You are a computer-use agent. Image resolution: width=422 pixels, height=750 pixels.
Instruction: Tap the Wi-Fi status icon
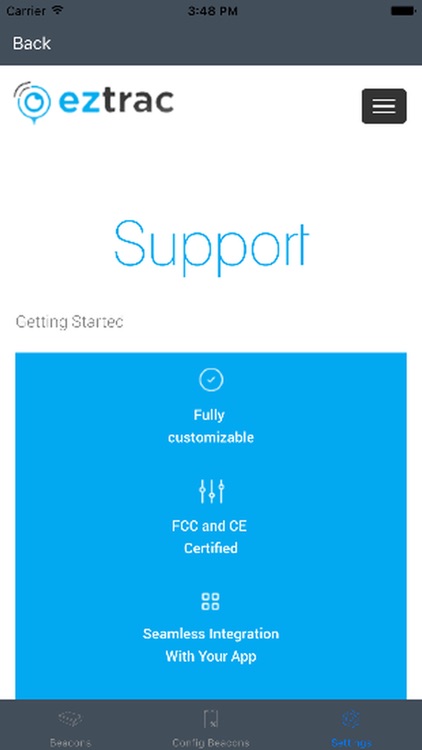(58, 10)
